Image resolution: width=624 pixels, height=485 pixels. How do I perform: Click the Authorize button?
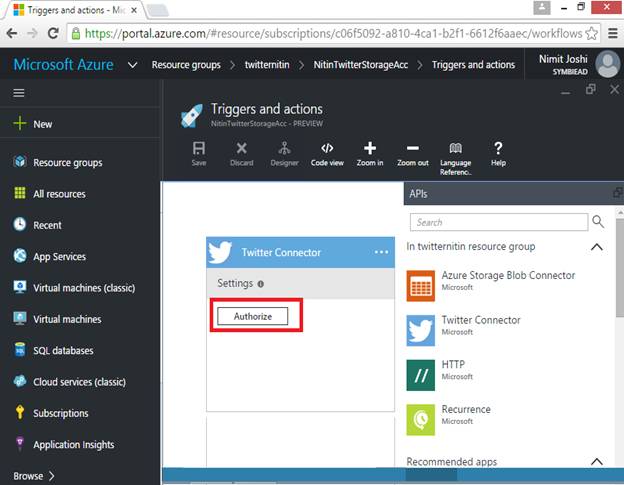(x=253, y=316)
